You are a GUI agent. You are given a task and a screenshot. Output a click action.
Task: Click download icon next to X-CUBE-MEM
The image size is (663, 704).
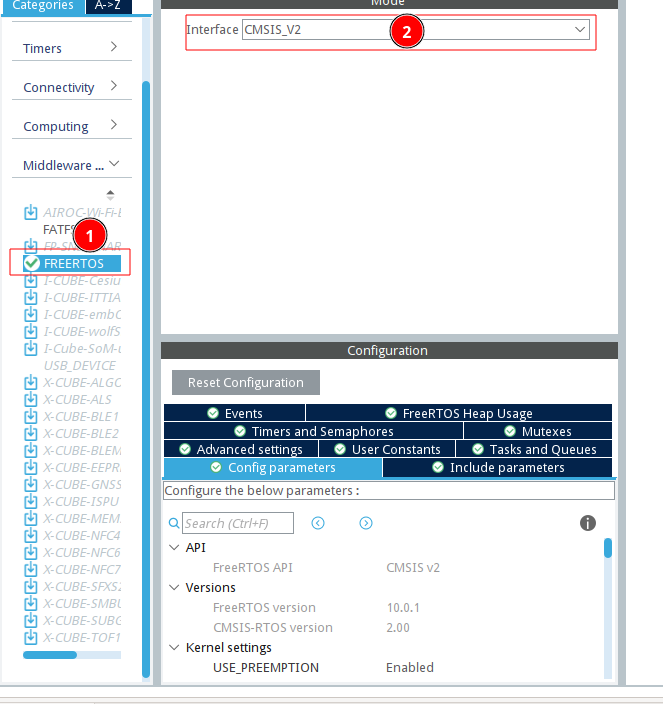31,519
